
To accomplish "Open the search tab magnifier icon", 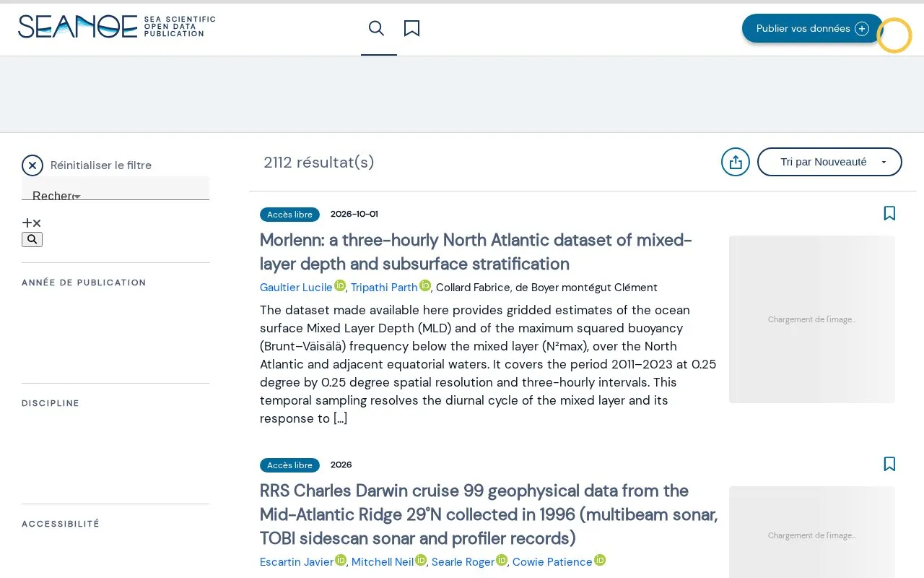I will [x=376, y=28].
